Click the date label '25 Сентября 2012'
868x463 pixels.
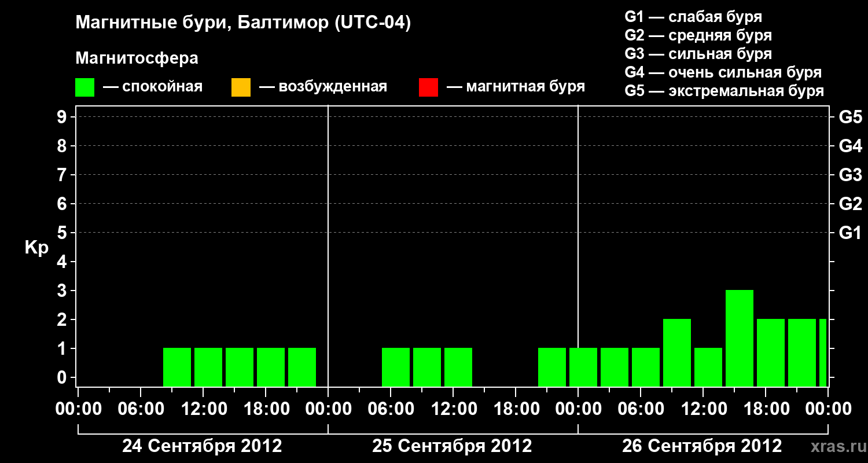click(452, 446)
